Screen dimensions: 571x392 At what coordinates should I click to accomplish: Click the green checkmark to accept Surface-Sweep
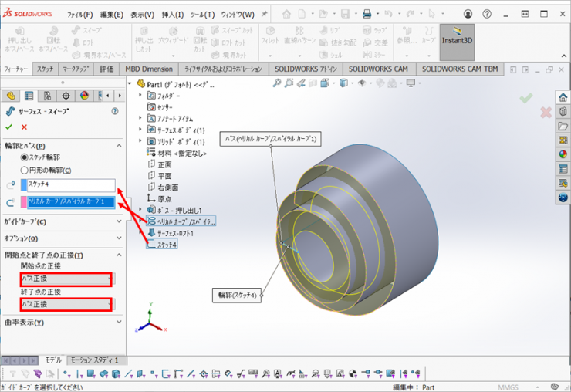pos(8,127)
